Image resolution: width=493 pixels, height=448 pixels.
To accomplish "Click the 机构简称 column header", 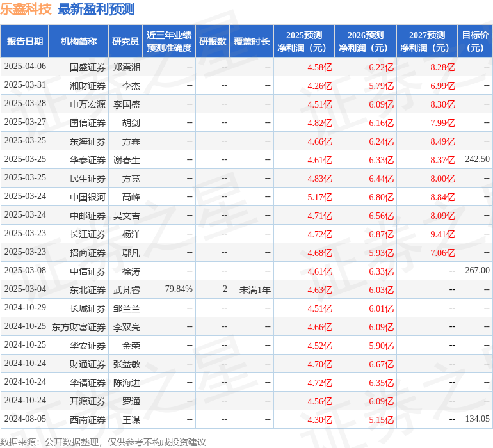I will 79,41.
